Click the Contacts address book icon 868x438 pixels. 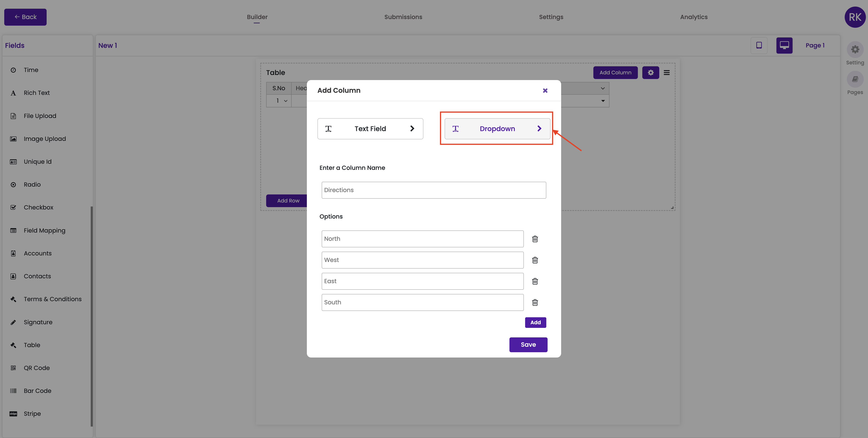coord(13,276)
